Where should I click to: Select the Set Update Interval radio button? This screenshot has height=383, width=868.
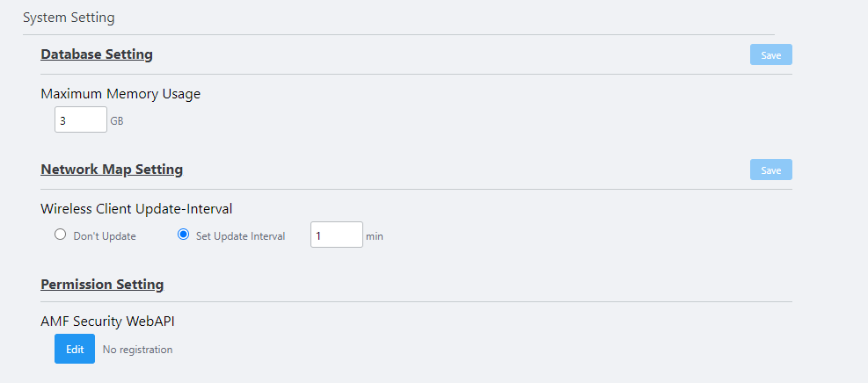183,235
